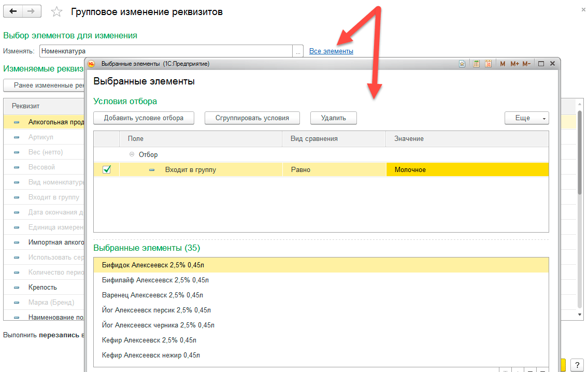Screen dimensions: 588x372
Task: Open the calculator from the dialog title bar
Action: (476, 64)
